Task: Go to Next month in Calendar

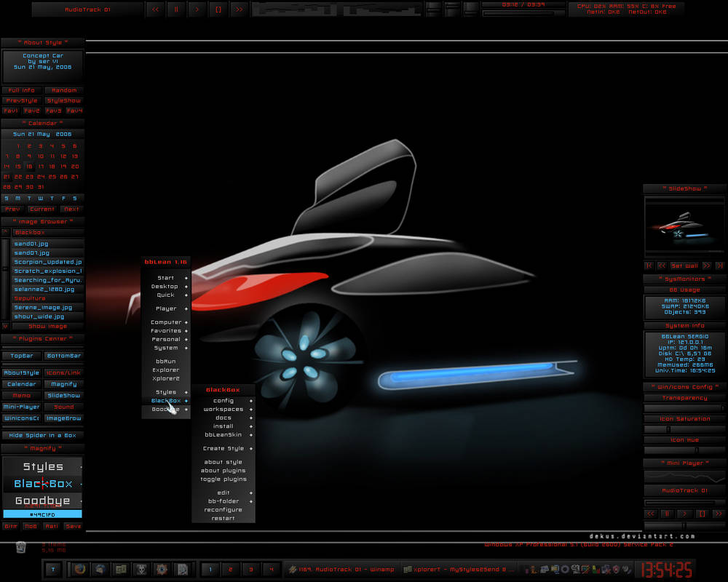Action: point(71,210)
